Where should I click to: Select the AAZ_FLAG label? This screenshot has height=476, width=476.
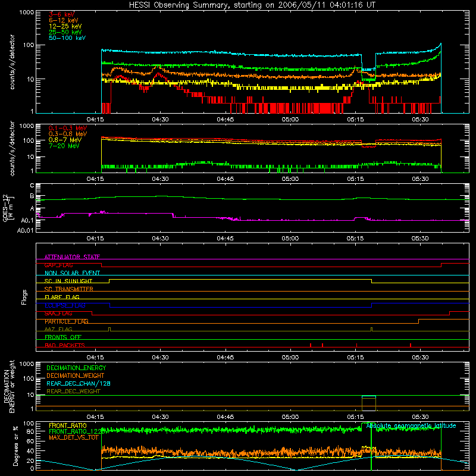[x=58, y=329]
